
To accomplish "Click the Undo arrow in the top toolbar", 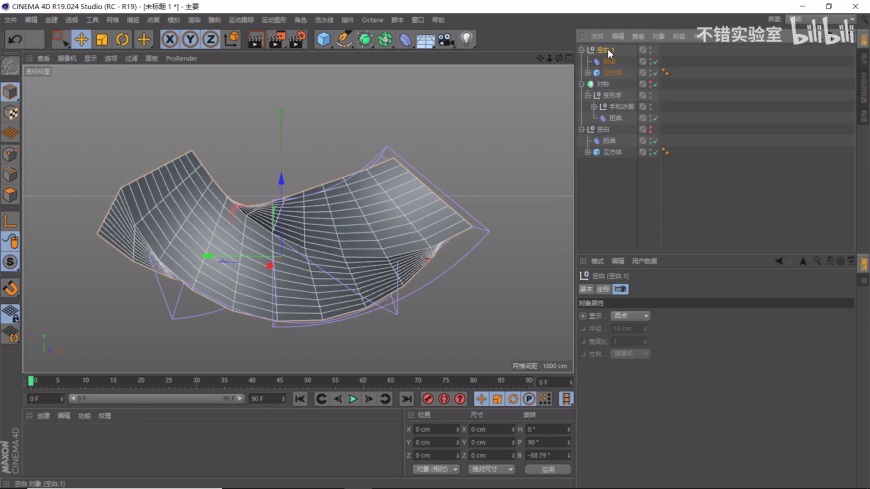I will pos(14,39).
